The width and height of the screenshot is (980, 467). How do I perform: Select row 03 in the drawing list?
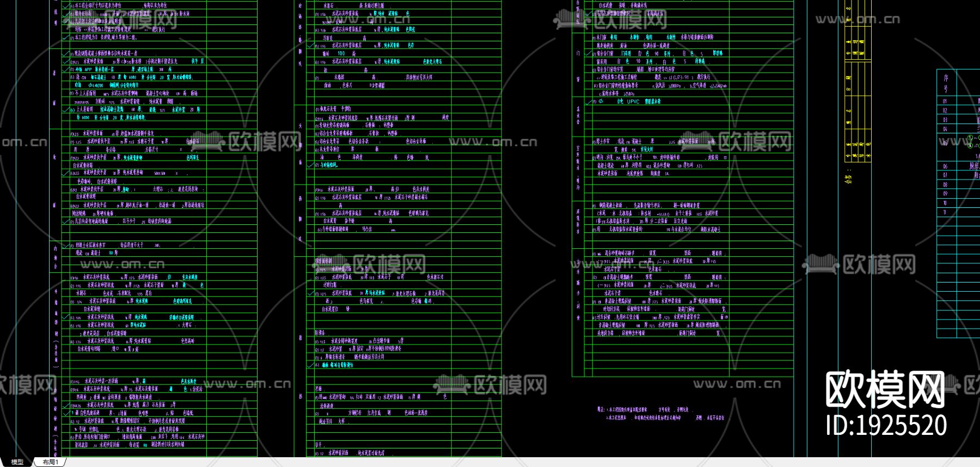[x=945, y=120]
